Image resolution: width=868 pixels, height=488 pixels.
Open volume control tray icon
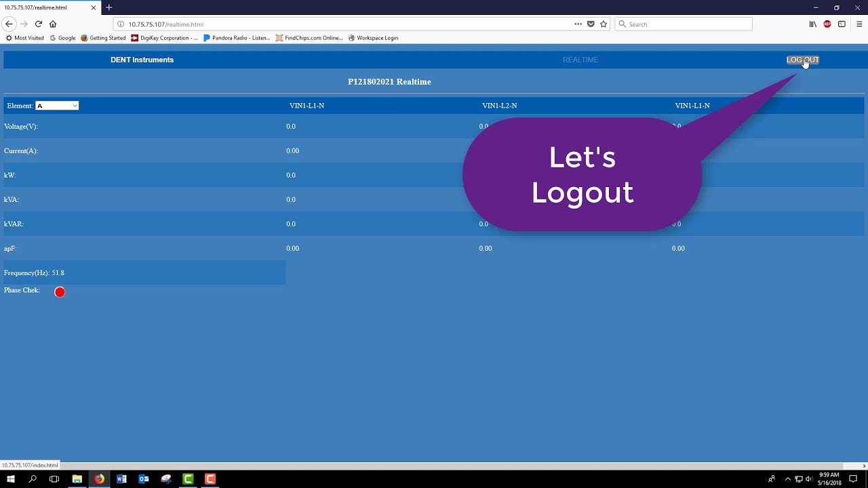point(808,479)
